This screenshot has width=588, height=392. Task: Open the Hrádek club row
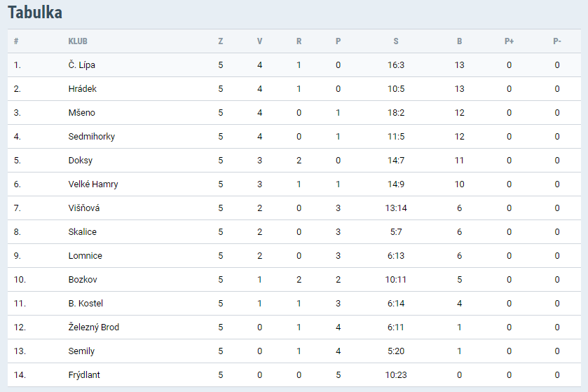click(x=82, y=89)
